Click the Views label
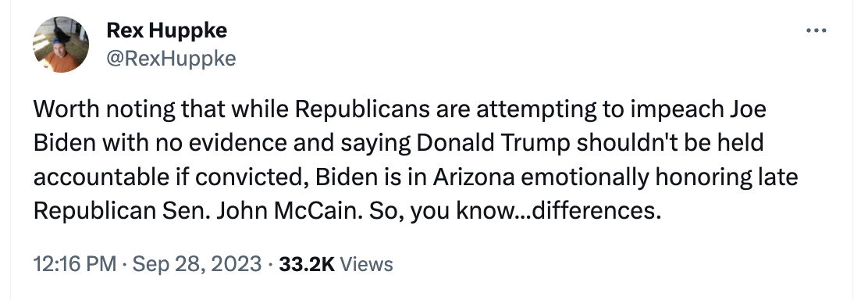Screen dimensions: 868x300 coord(366,264)
